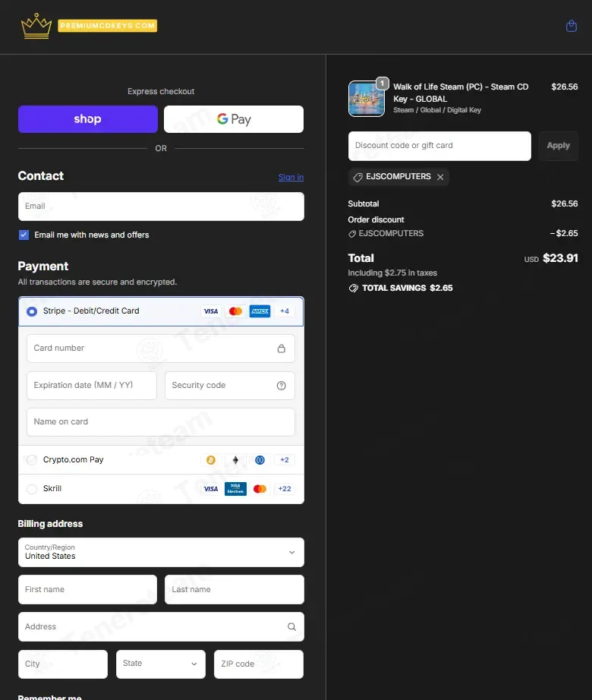This screenshot has width=592, height=700.
Task: Click the card number lock icon
Action: (x=282, y=348)
